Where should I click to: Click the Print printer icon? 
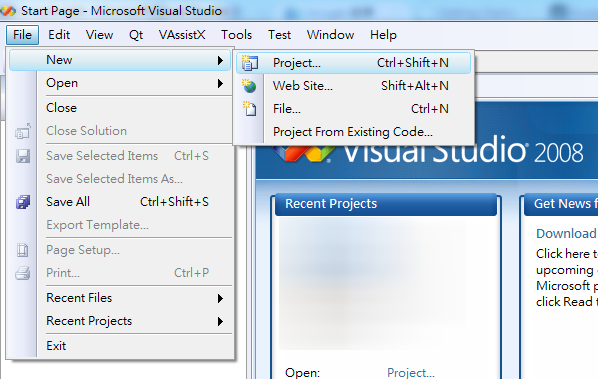23,273
